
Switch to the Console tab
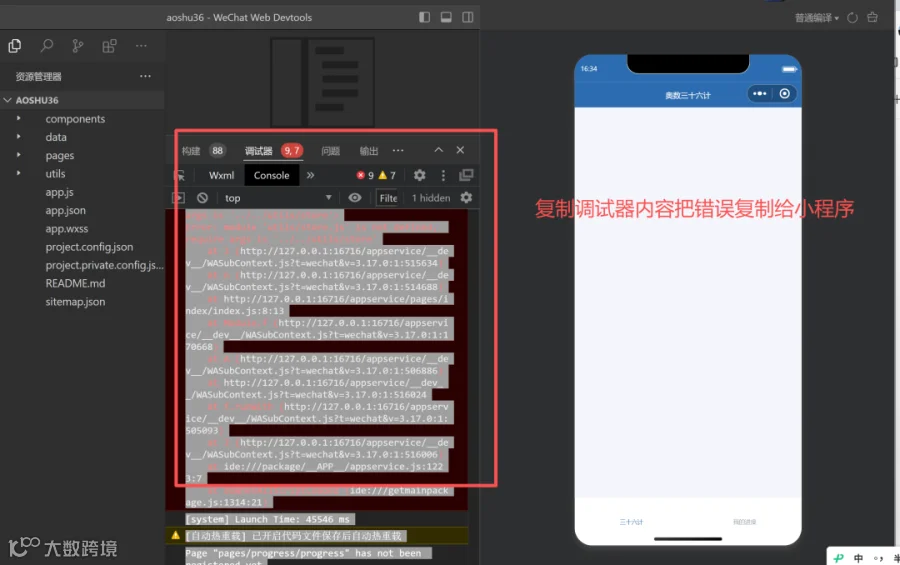pyautogui.click(x=271, y=175)
